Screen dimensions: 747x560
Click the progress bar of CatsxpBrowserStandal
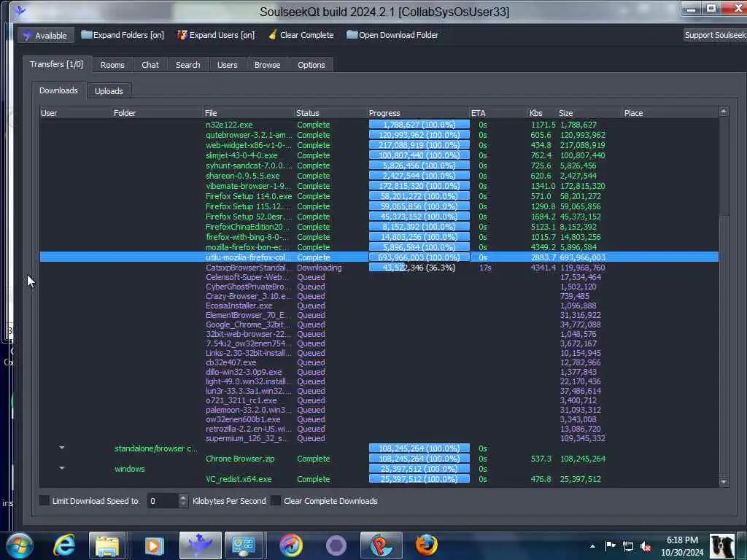point(419,268)
